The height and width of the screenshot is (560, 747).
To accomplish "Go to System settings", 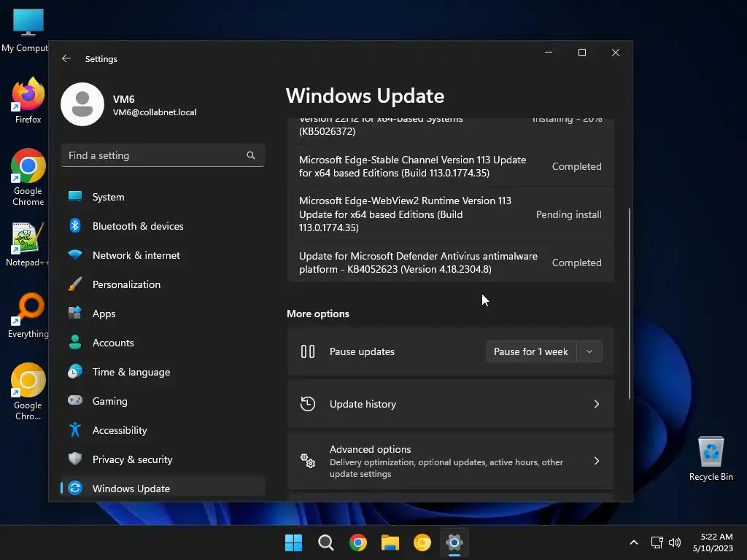I will (x=163, y=197).
